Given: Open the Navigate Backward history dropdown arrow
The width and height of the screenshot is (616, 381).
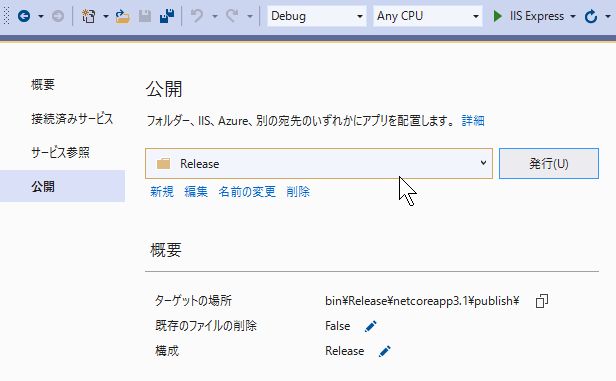Looking at the screenshot, I should tap(41, 16).
